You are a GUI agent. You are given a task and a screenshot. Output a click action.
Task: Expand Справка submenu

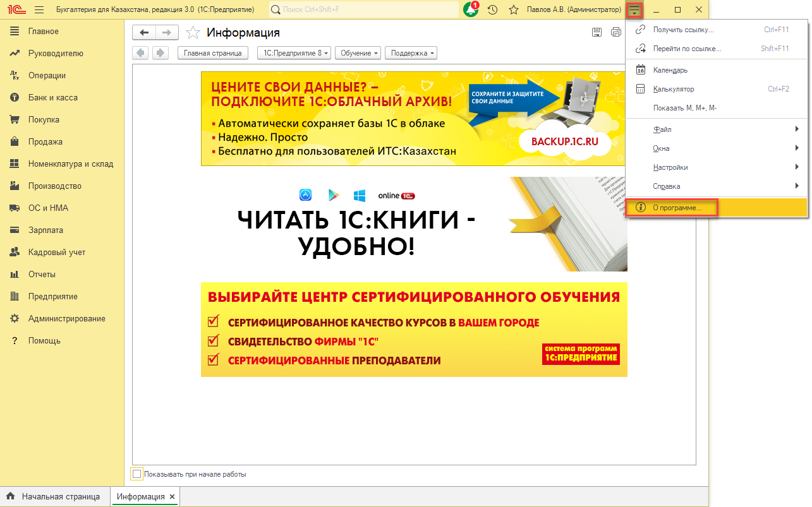[x=717, y=186]
